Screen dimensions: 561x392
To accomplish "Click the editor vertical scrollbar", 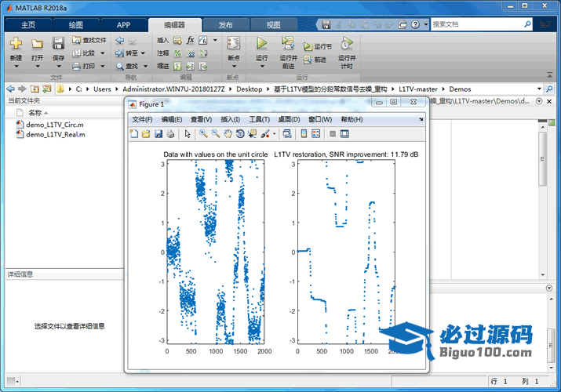I will (x=543, y=158).
